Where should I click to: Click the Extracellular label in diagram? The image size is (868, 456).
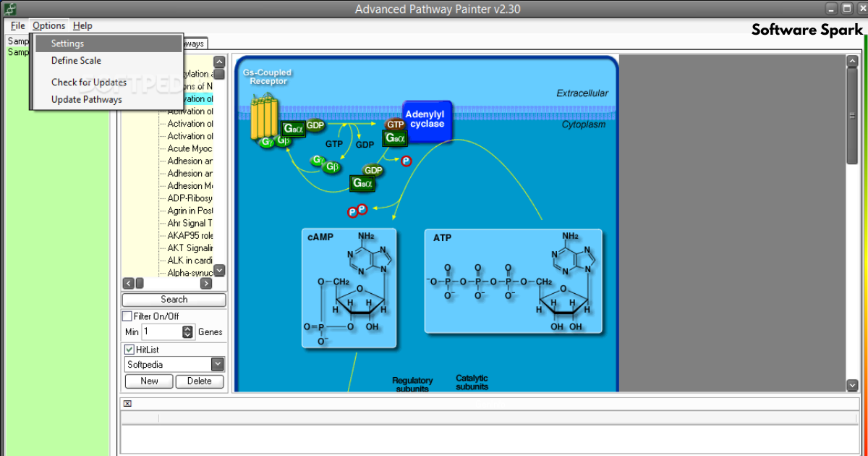pos(582,93)
